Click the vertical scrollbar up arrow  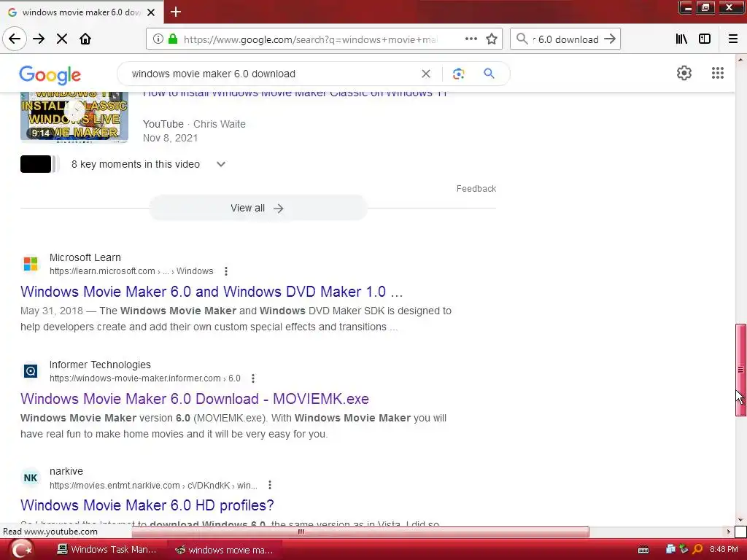(x=740, y=60)
